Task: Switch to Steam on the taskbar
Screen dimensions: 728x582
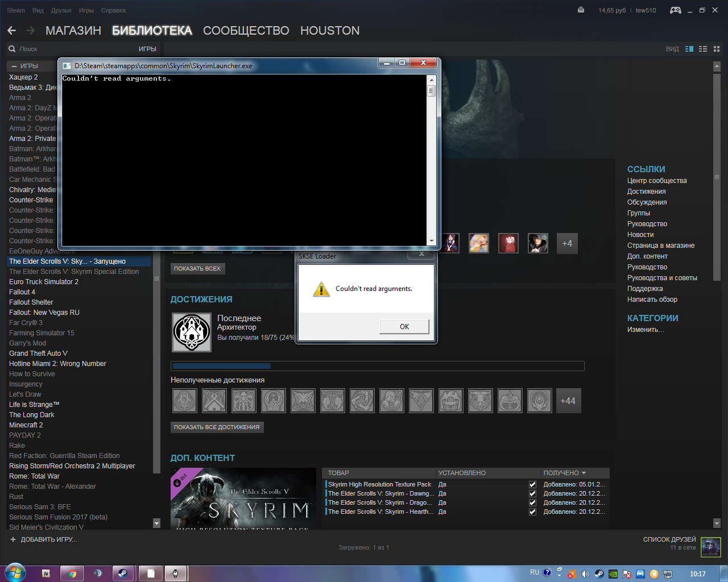Action: coord(123,573)
